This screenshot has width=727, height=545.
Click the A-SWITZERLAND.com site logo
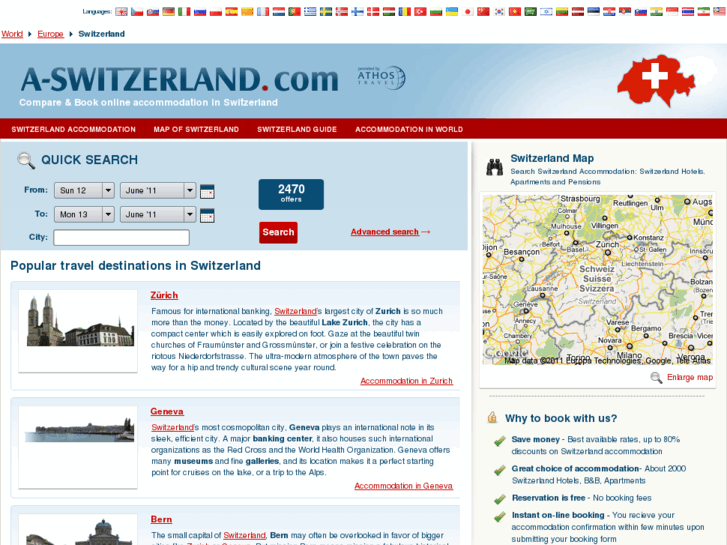(x=179, y=79)
